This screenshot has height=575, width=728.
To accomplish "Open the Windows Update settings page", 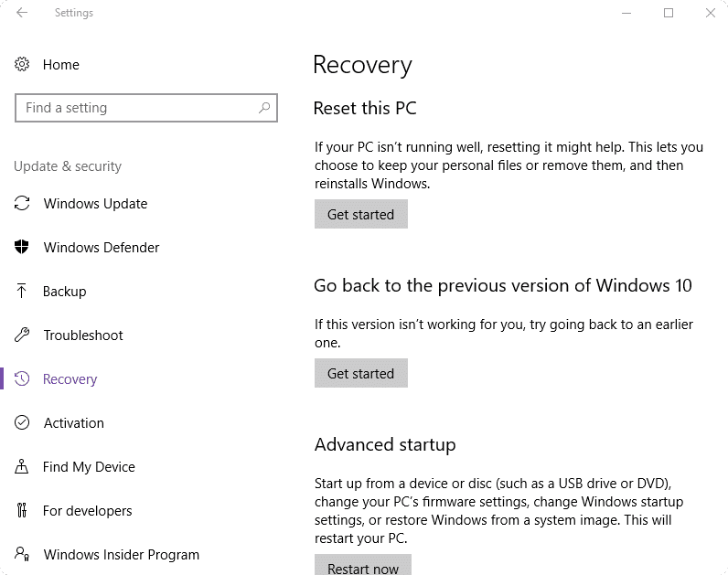I will tap(95, 203).
